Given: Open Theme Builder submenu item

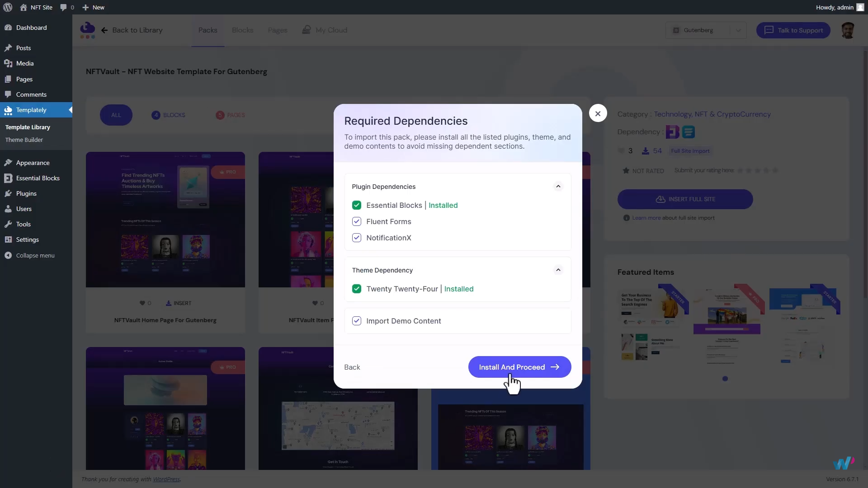Looking at the screenshot, I should pyautogui.click(x=24, y=140).
